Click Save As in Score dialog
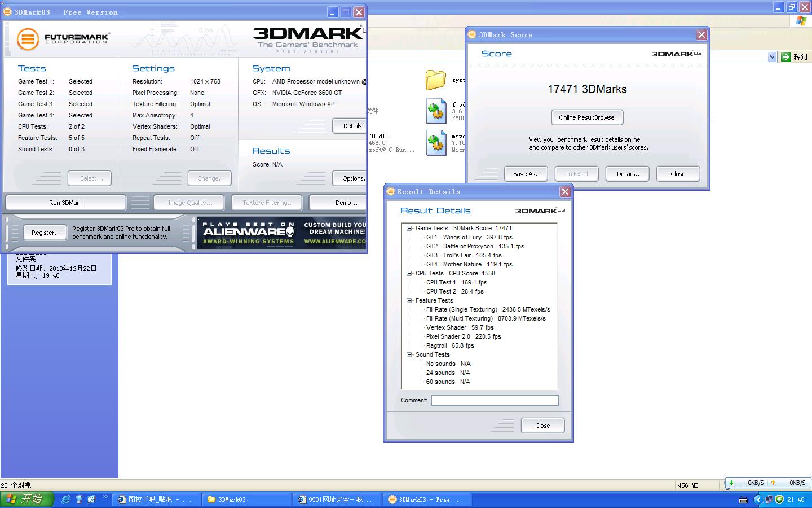 [527, 174]
